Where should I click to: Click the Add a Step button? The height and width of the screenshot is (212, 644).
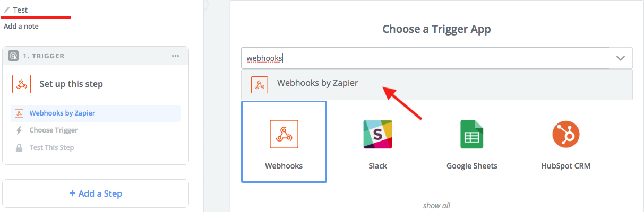(96, 193)
